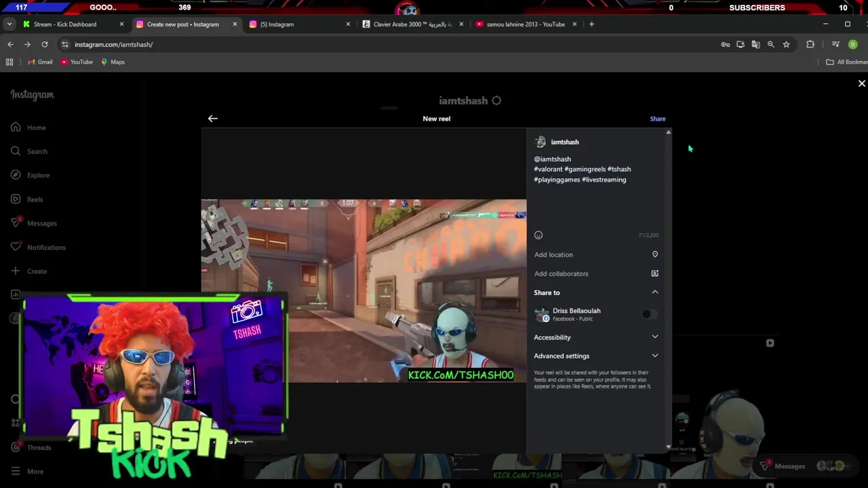Image resolution: width=868 pixels, height=488 pixels.
Task: Expand the Advanced settings section
Action: [x=596, y=356]
